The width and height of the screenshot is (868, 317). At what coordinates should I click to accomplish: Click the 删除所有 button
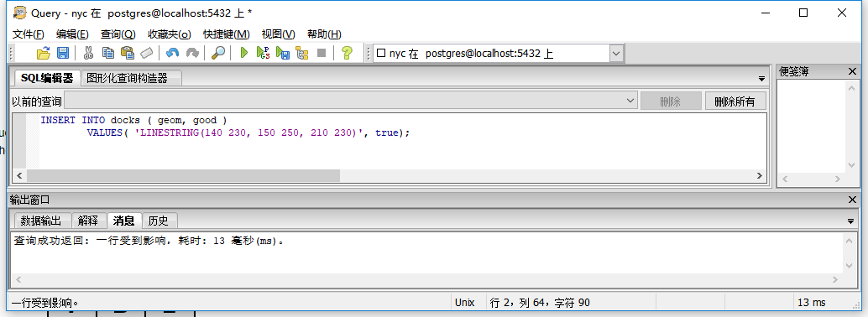(x=735, y=101)
